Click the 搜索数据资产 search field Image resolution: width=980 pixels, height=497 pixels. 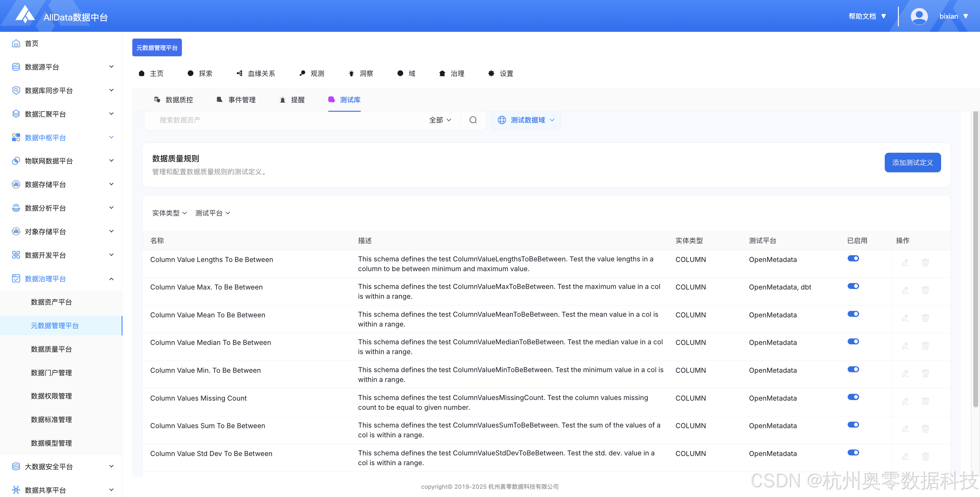coord(285,120)
